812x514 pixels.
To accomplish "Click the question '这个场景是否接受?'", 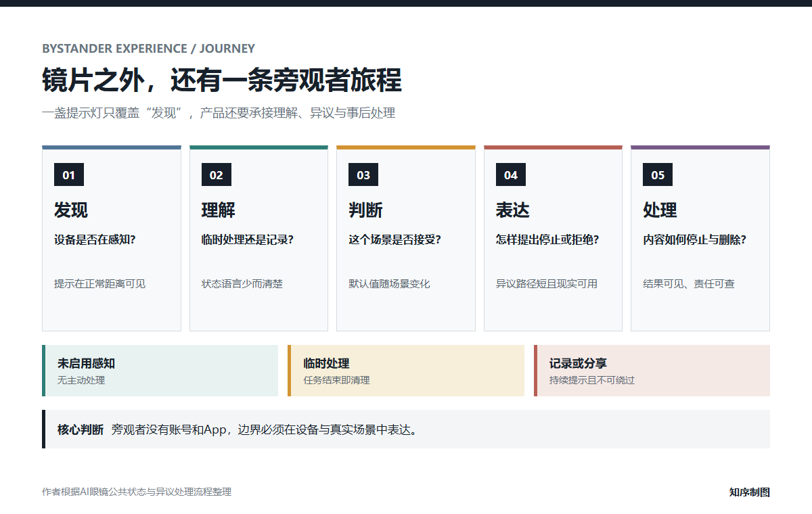I will point(394,239).
